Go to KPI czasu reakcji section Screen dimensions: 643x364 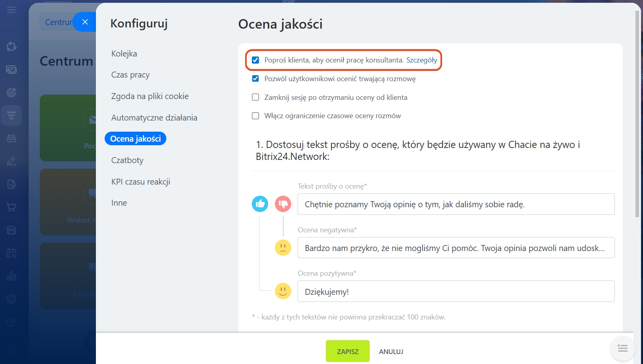coord(141,182)
